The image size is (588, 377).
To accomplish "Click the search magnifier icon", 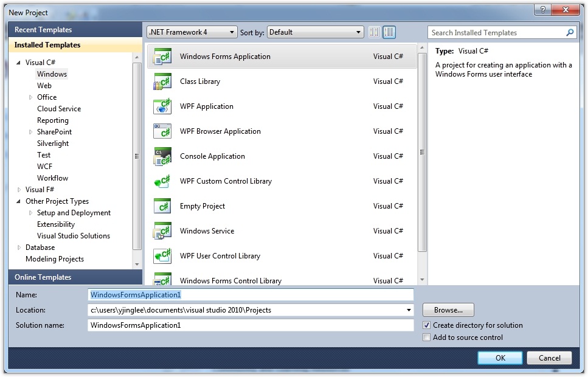I will pos(570,33).
